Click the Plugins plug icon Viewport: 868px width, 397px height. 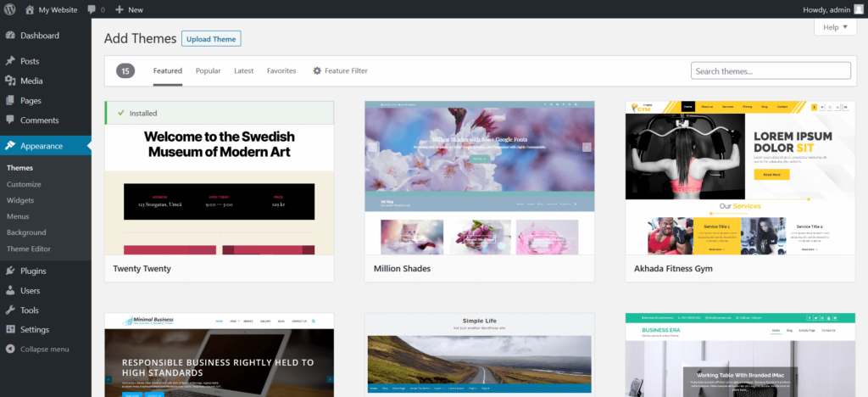10,271
